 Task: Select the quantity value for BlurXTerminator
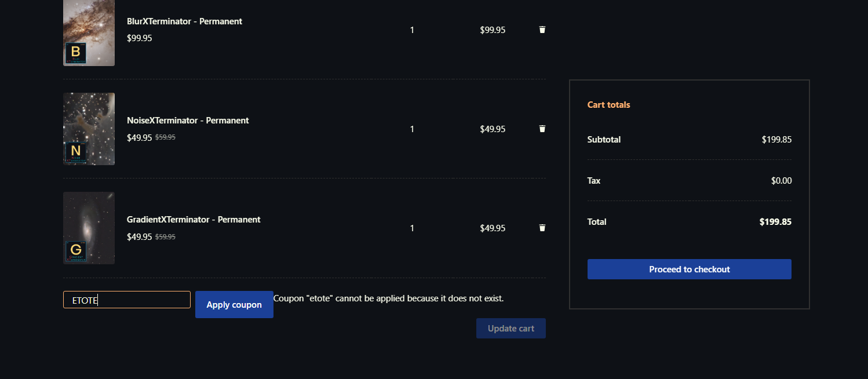point(412,30)
